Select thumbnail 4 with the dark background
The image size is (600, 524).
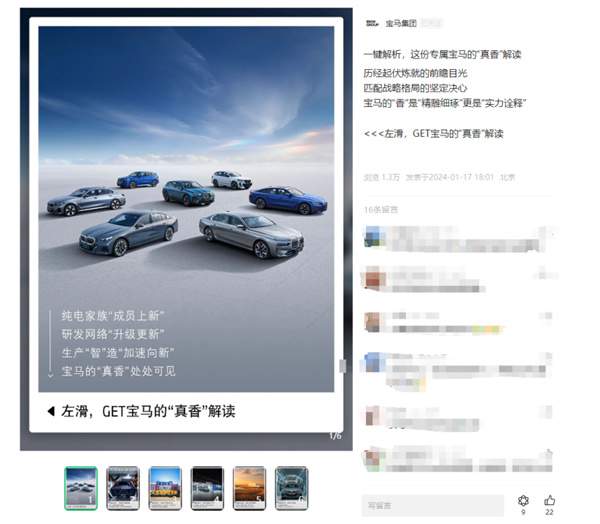pyautogui.click(x=207, y=488)
